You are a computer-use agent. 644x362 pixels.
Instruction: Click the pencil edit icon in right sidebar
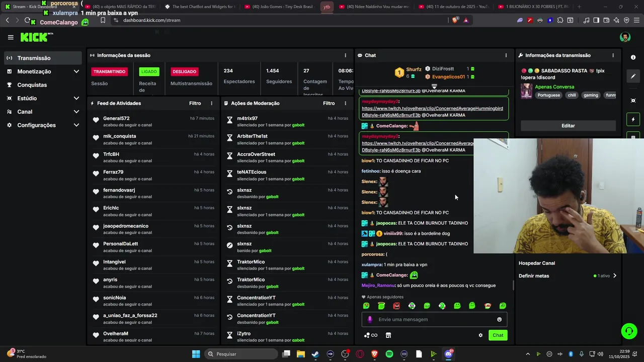633,76
